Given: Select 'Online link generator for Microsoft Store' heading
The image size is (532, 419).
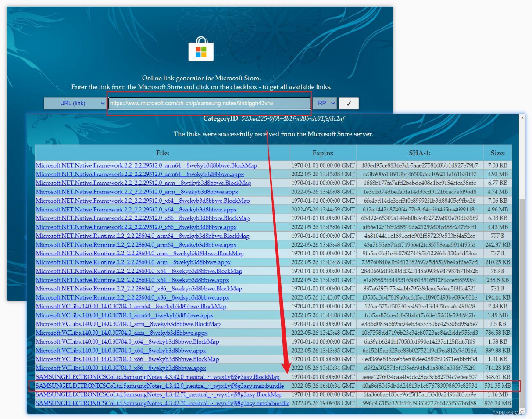Looking at the screenshot, I should pos(201,78).
